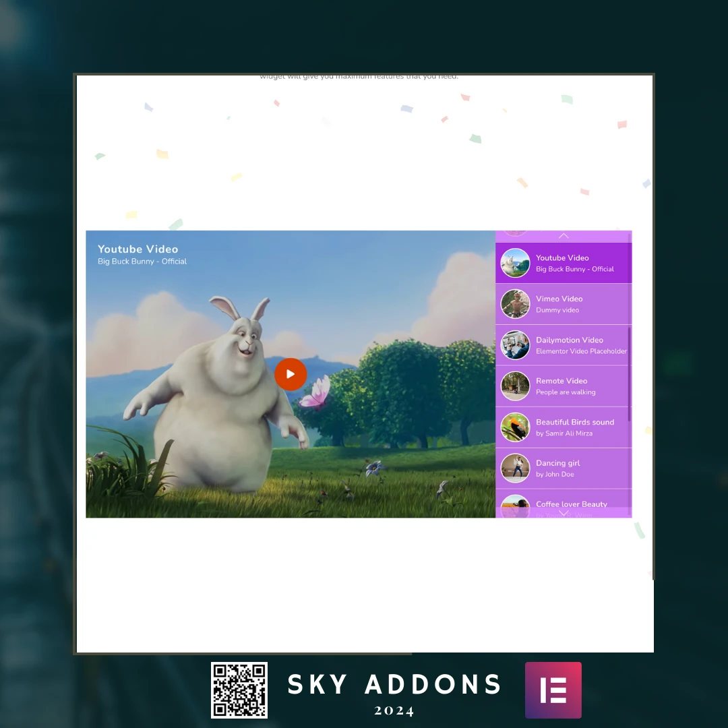Click the 'by Samir Ali Mirza' subtitle
728x728 pixels.
[564, 433]
